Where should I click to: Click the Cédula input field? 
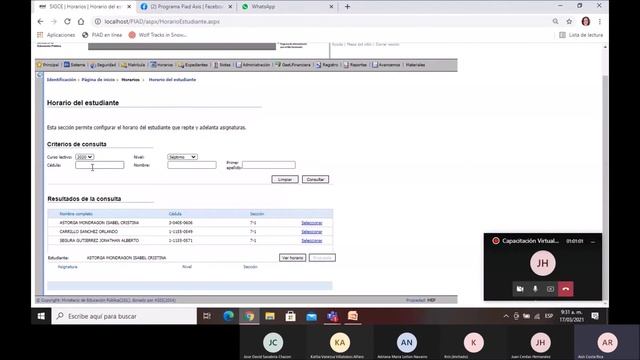(100, 165)
